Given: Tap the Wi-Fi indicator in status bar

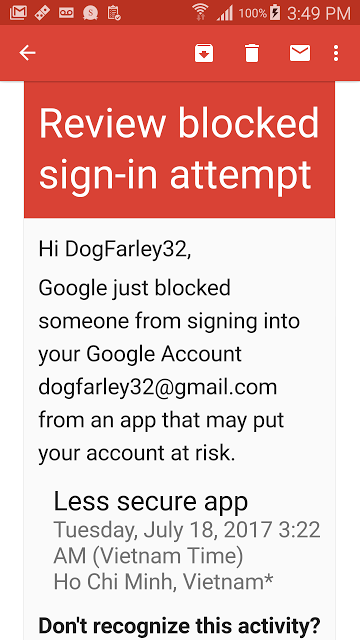Looking at the screenshot, I should 200,12.
